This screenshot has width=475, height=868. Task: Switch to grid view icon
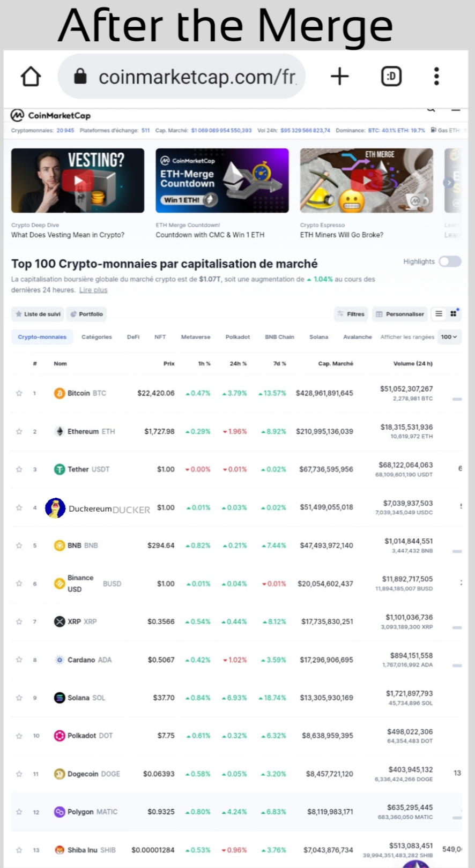pos(454,314)
